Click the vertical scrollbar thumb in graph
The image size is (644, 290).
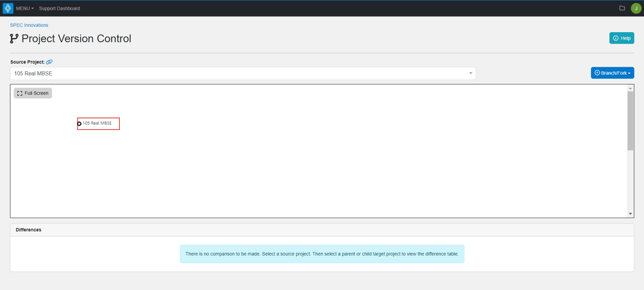(x=631, y=120)
